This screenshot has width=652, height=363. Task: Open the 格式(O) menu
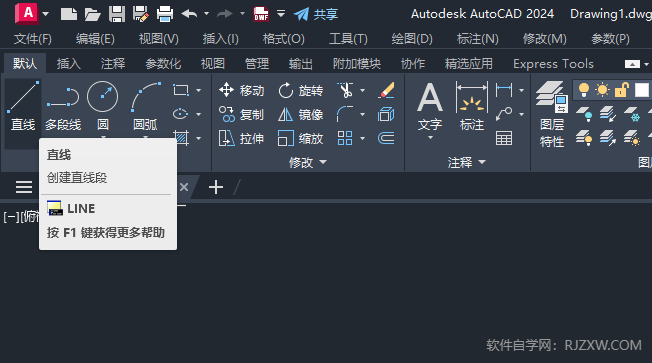[x=284, y=39]
